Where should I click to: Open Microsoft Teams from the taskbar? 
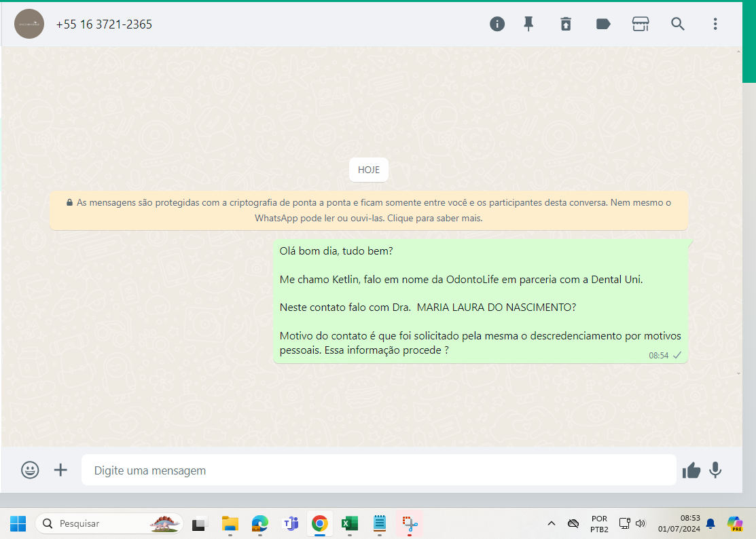[x=291, y=523]
